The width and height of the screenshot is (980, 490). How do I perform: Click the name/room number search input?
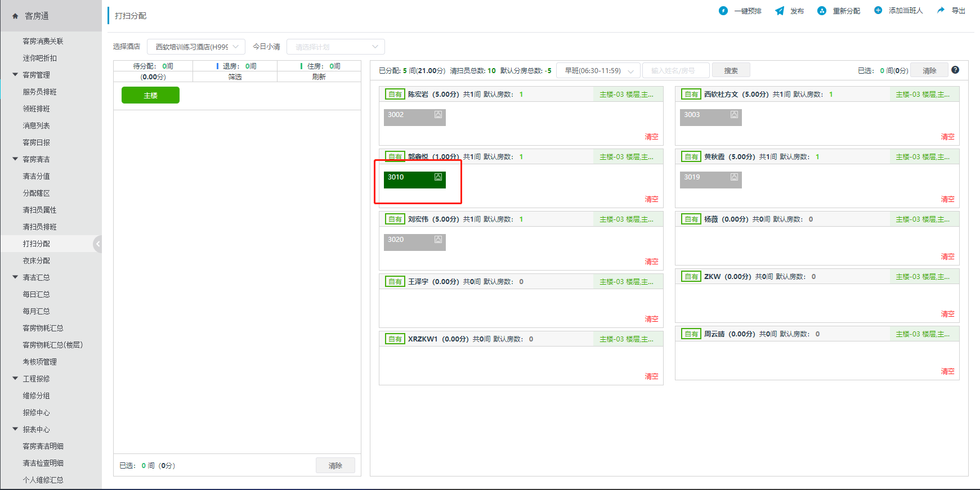[675, 71]
